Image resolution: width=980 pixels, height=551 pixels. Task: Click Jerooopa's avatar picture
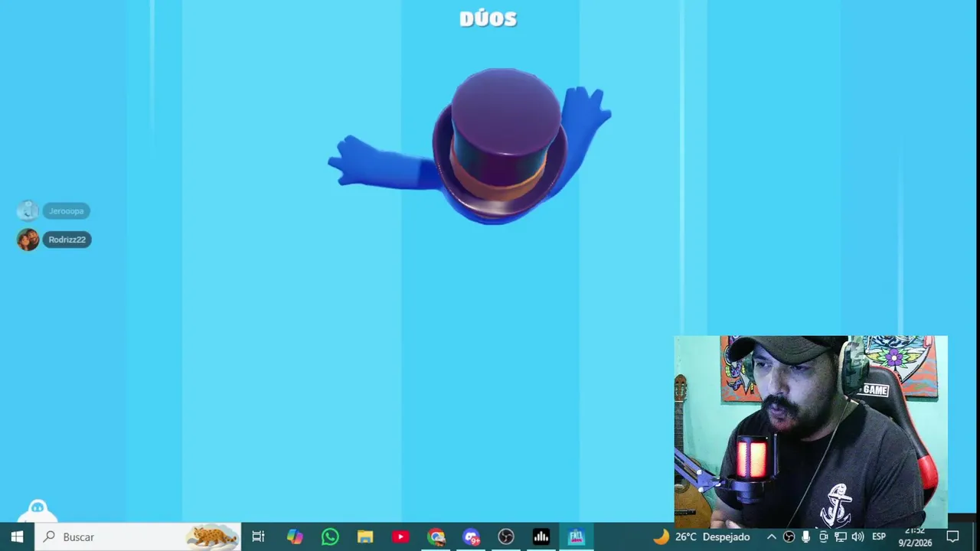28,210
